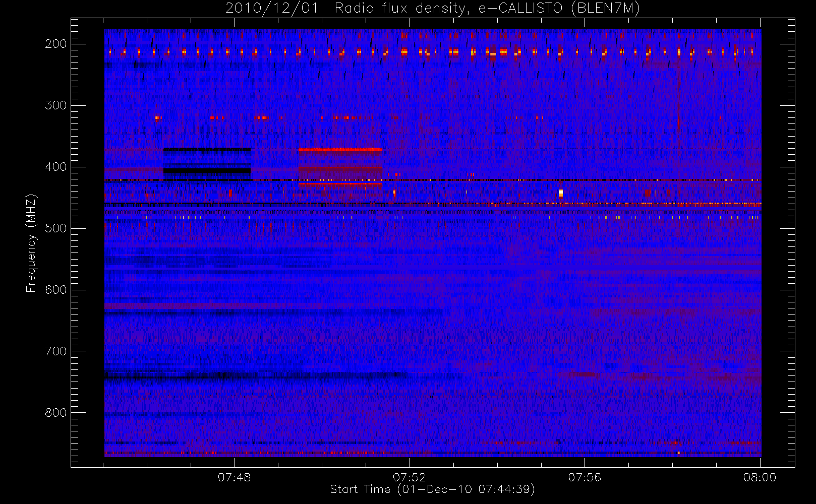816x504 pixels.
Task: Click the 08:00 time tick label
Action: (x=760, y=477)
